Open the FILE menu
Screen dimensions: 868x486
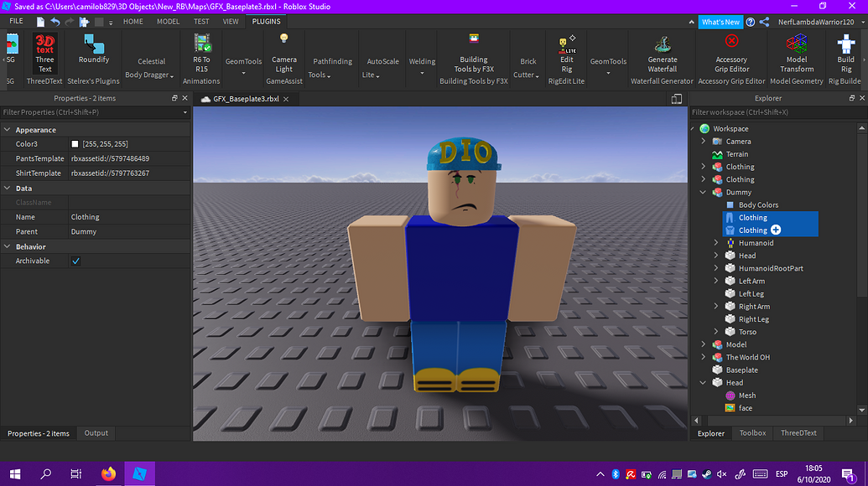pos(16,21)
